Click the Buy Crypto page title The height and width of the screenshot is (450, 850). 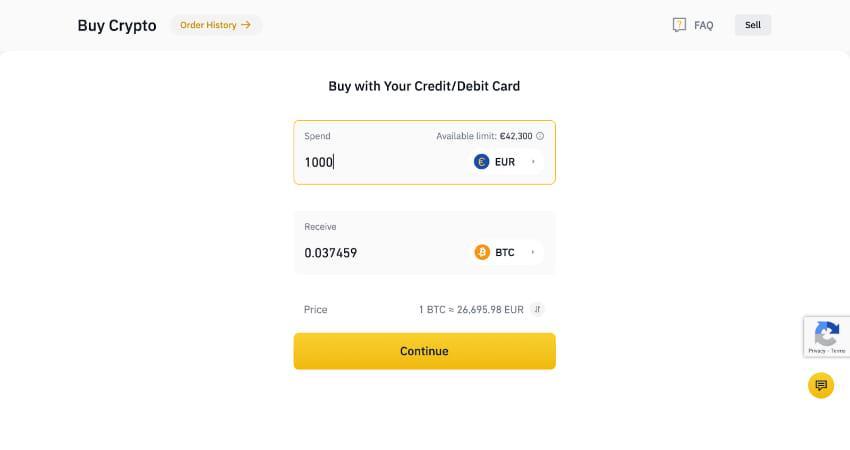117,26
